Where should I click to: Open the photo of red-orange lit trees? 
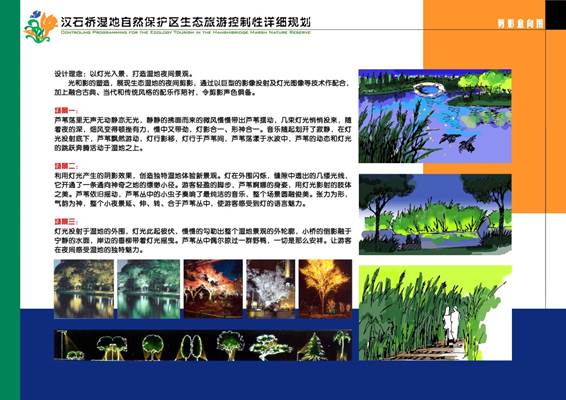tap(213, 288)
